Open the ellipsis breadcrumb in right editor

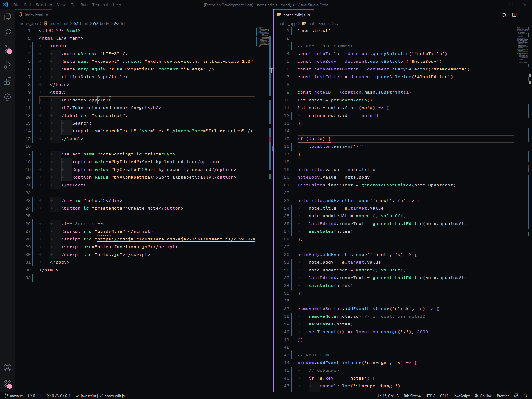coord(337,23)
